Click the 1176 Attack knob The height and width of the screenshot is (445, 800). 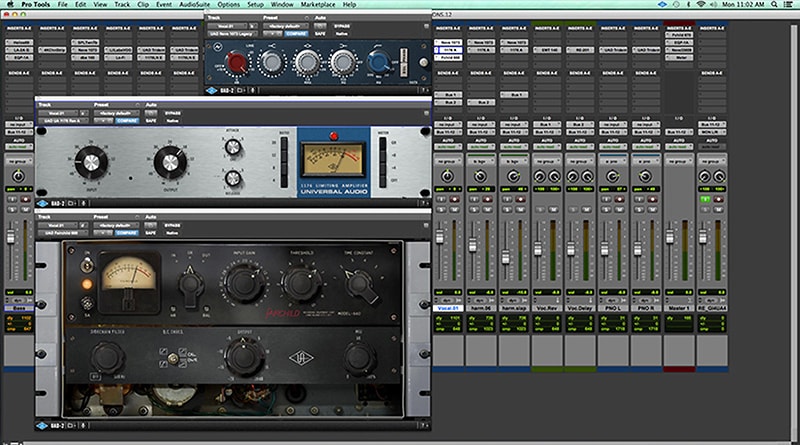tap(233, 147)
